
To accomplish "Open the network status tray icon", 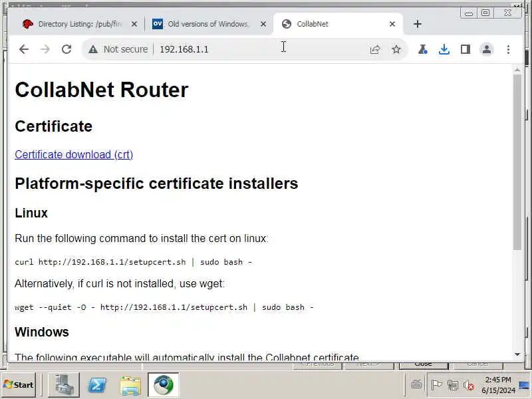I will coord(453,385).
